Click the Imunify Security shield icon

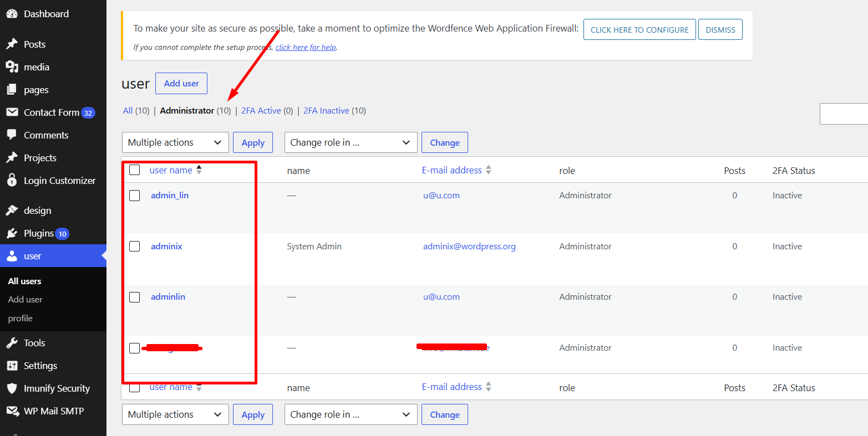point(12,388)
